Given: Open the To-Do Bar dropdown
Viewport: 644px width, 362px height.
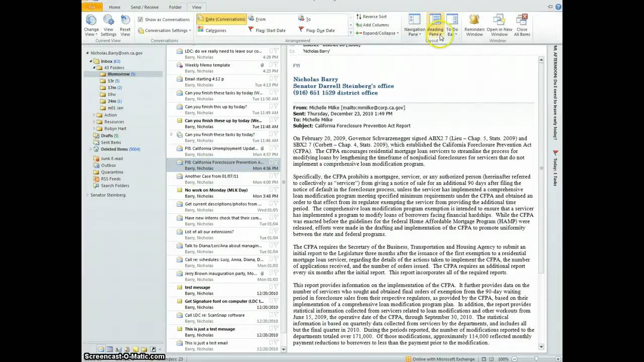Looking at the screenshot, I should (452, 25).
